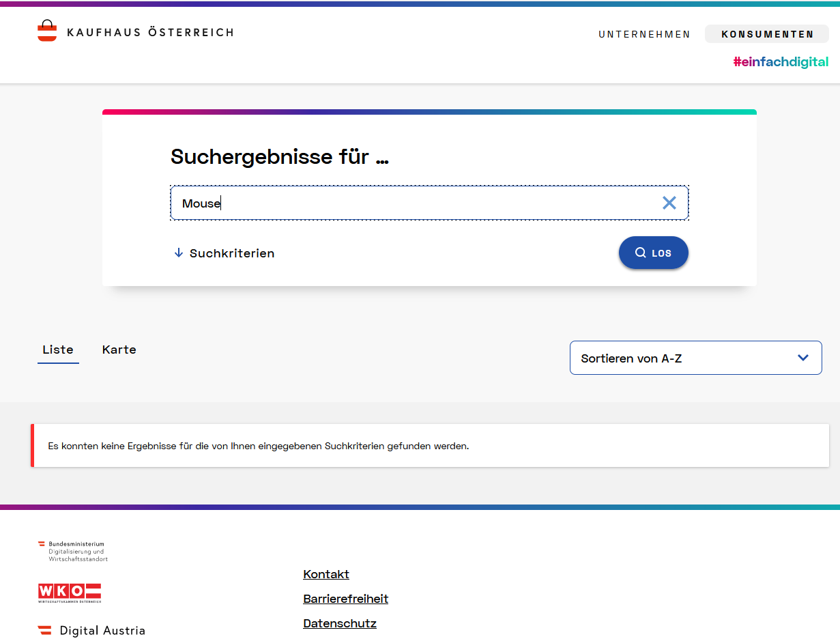Switch to the Konsumenten view
Image resolution: width=840 pixels, height=639 pixels.
tap(767, 34)
